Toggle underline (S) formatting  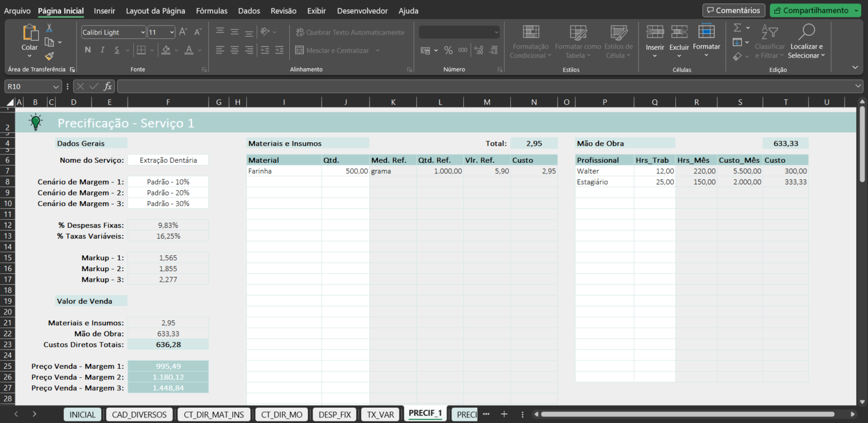116,50
